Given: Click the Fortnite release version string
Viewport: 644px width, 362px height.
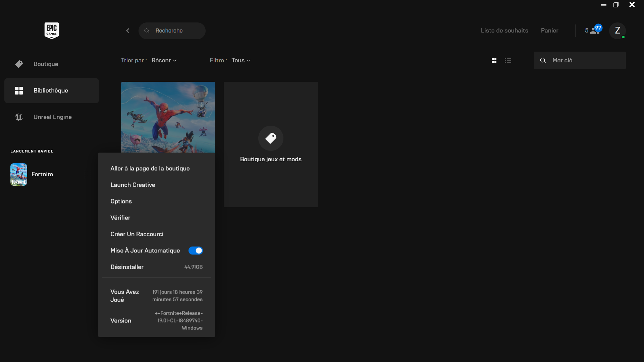Looking at the screenshot, I should 179,321.
